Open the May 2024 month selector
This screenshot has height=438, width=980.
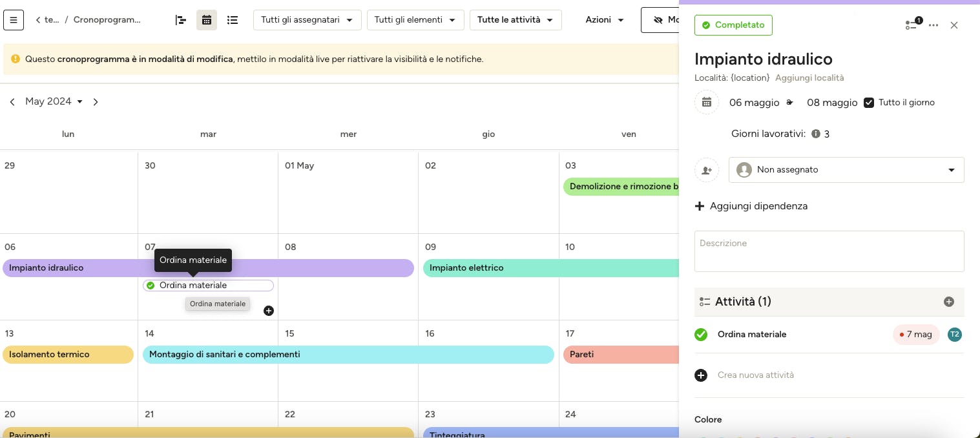tap(54, 101)
